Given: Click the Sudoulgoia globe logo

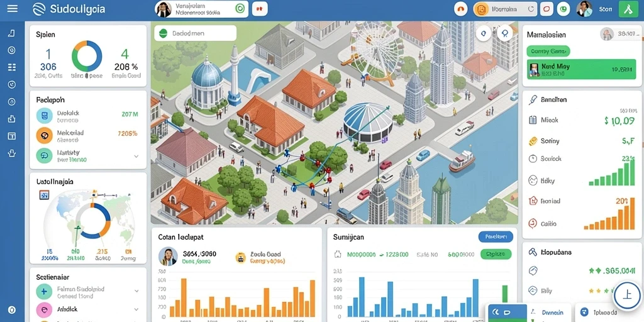Looking at the screenshot, I should (x=40, y=9).
